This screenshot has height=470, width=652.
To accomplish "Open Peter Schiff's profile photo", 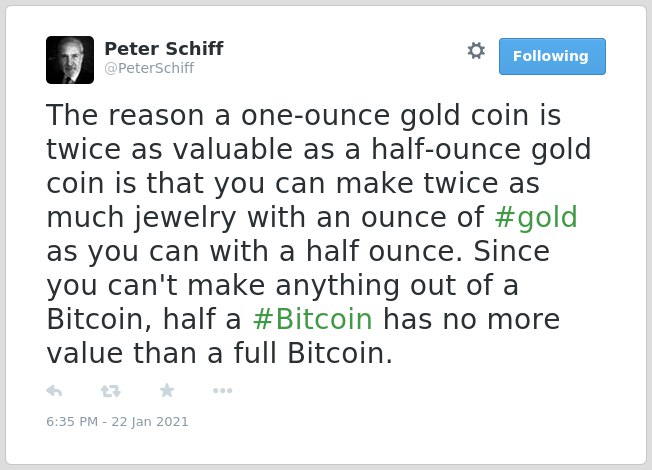I will tap(70, 60).
